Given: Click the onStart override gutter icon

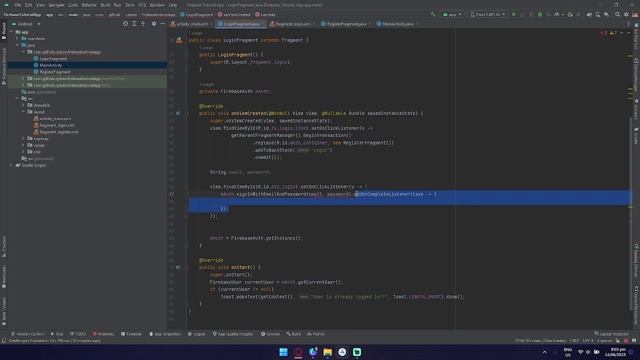Looking at the screenshot, I should click(178, 267).
